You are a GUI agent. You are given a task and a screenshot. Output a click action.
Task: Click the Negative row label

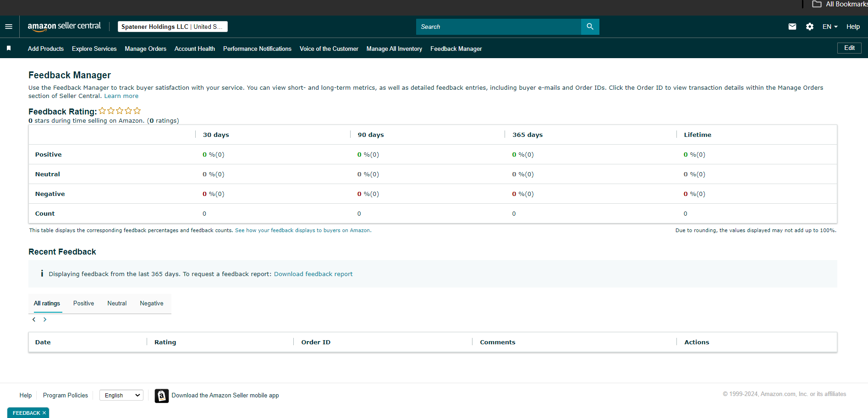50,194
